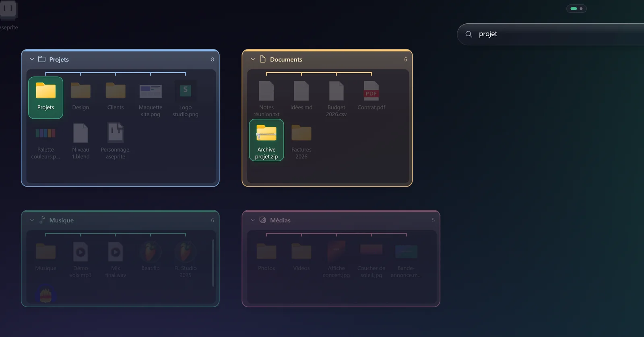This screenshot has width=644, height=337.
Task: Click the search field containing "projet"
Action: coord(551,34)
